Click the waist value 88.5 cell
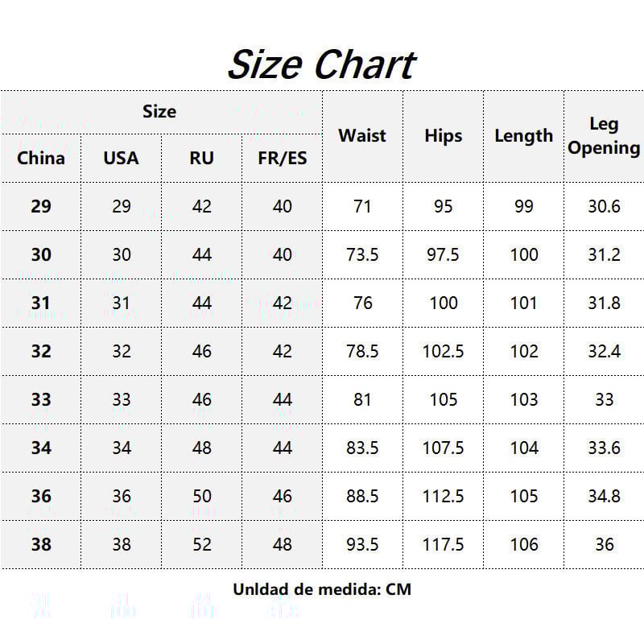Image resolution: width=644 pixels, height=644 pixels. tap(362, 496)
